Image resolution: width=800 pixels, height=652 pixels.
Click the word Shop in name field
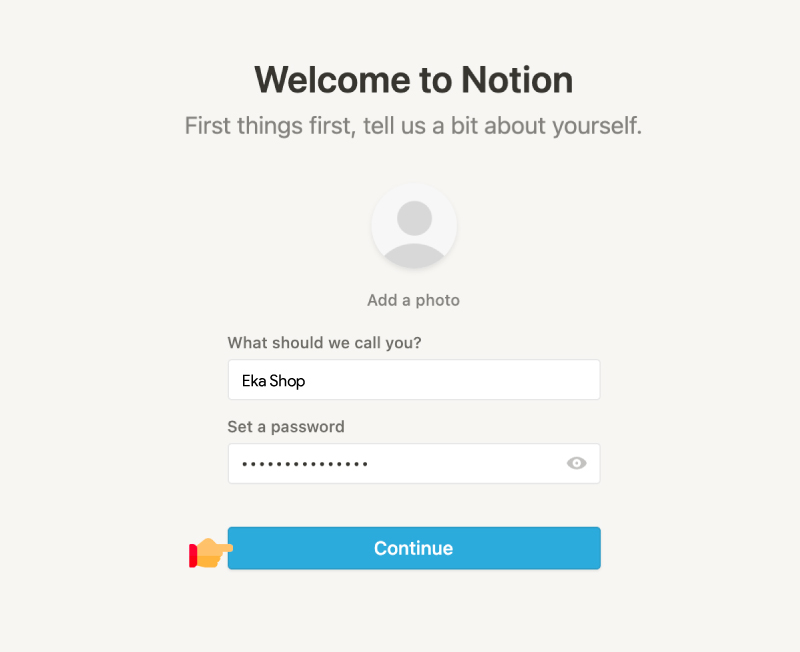[x=287, y=381]
